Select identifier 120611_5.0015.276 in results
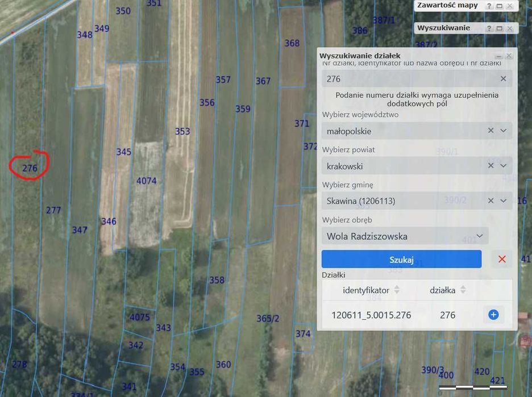This screenshot has width=532, height=397. pyautogui.click(x=371, y=315)
